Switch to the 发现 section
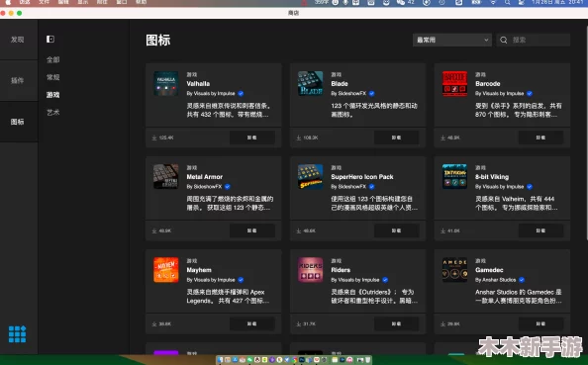 (17, 40)
